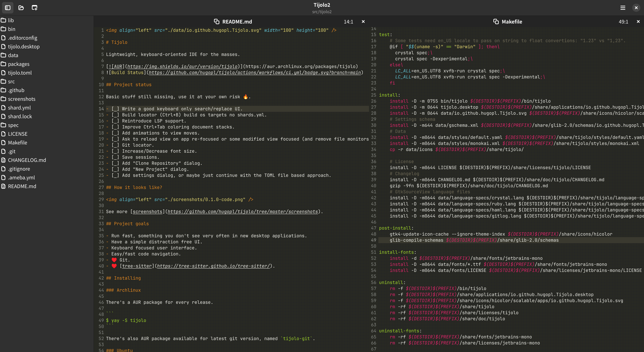644x352 pixels.
Task: Click the copy icon beside README.md title
Action: click(x=217, y=21)
